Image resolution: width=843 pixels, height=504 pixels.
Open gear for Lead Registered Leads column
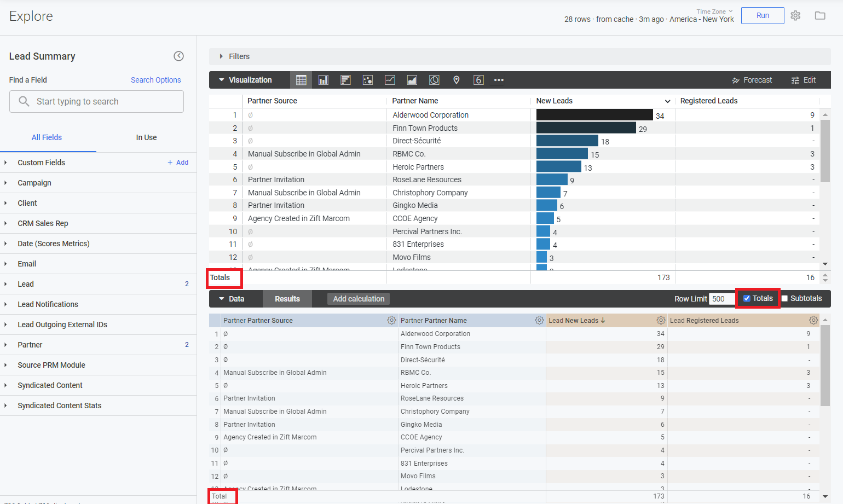point(813,320)
